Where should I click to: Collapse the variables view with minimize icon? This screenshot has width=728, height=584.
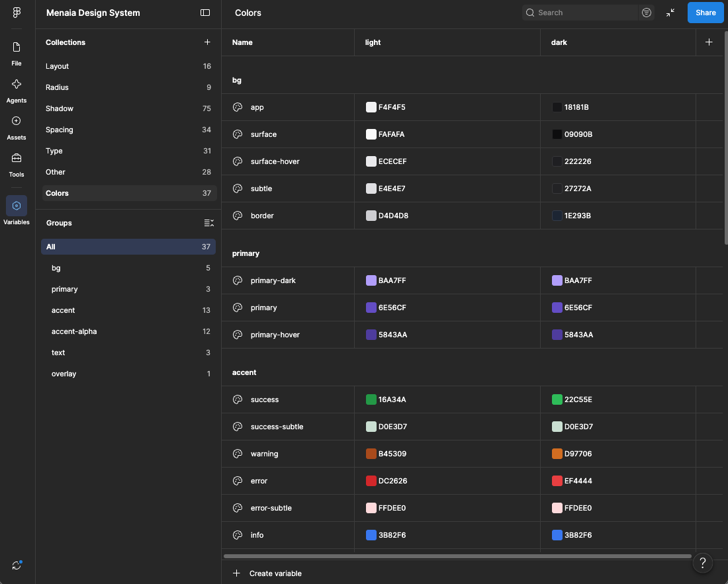pyautogui.click(x=670, y=13)
